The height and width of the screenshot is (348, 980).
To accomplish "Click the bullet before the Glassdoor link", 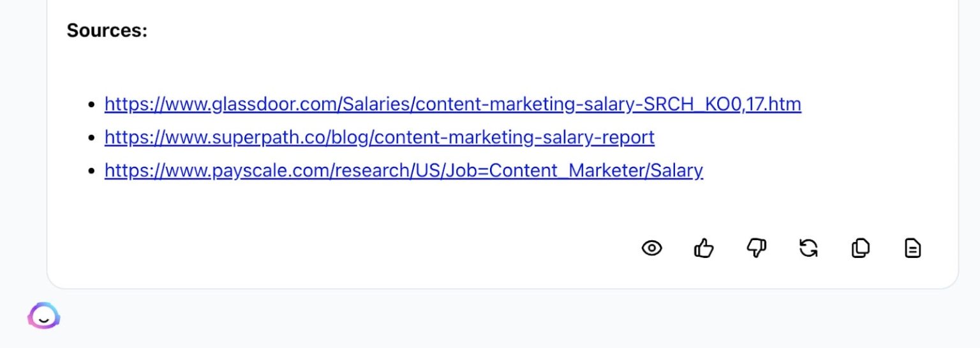I will 92,105.
